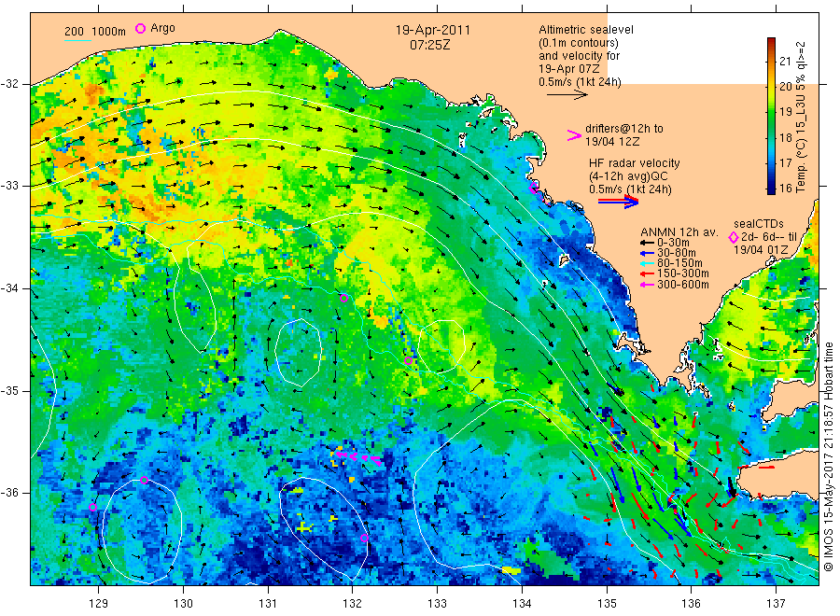This screenshot has width=840, height=616.
Task: Click the '-32' latitude axis label
Action: tap(9, 84)
